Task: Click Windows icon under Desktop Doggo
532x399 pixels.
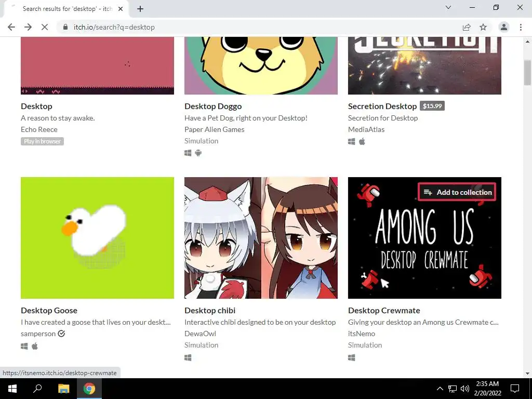Action: click(x=188, y=153)
